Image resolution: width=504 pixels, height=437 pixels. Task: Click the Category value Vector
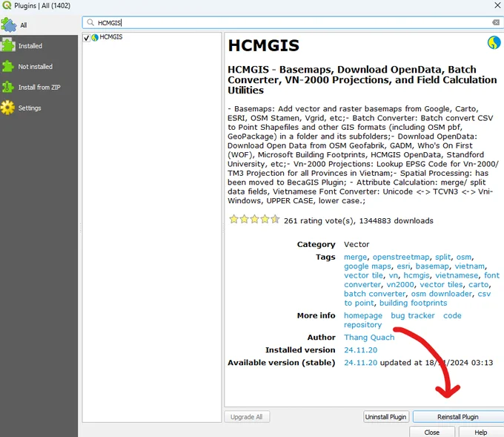[357, 245]
